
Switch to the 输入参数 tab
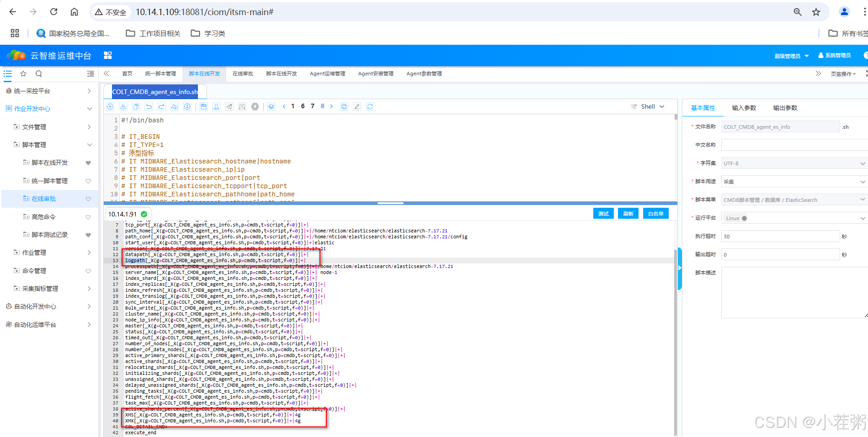745,108
